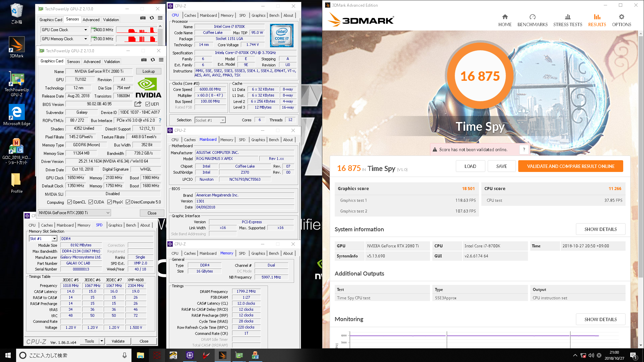Click the LOAD button in 3DMark
644x362 pixels.
(x=470, y=166)
